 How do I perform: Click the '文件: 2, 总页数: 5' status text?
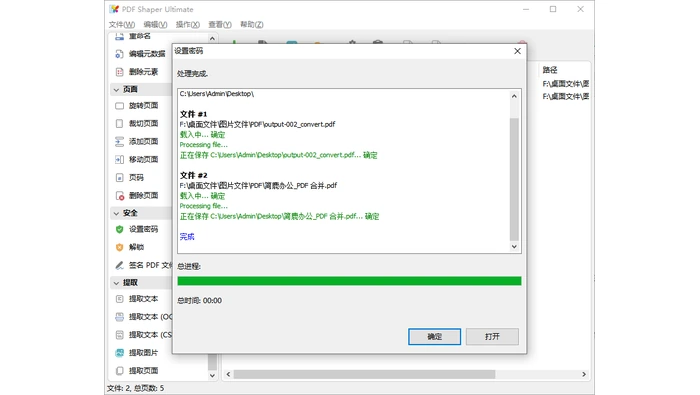click(135, 388)
